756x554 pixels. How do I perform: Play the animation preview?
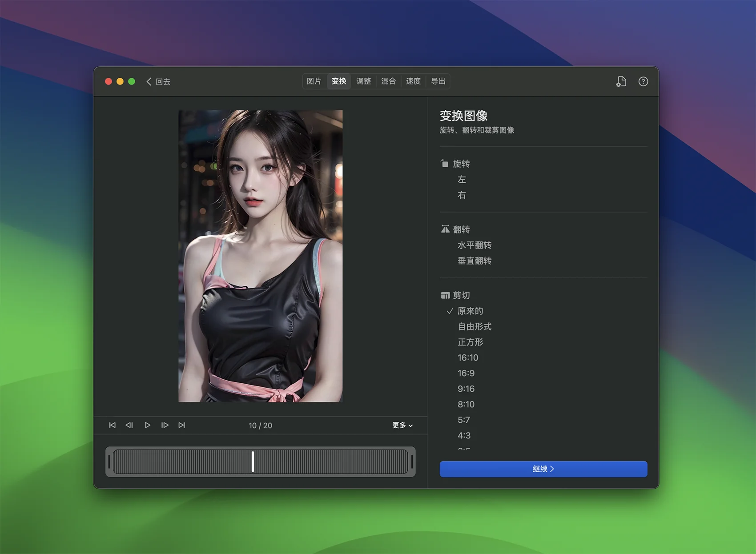[147, 425]
